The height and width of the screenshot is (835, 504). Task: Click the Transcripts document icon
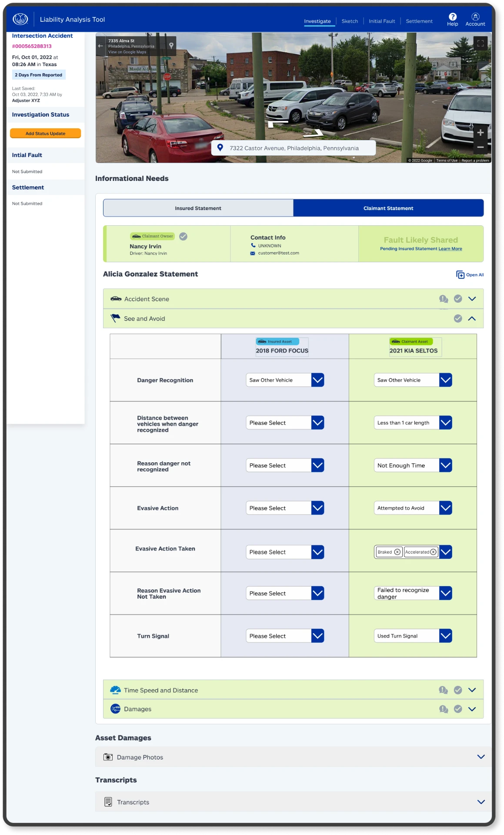click(108, 802)
